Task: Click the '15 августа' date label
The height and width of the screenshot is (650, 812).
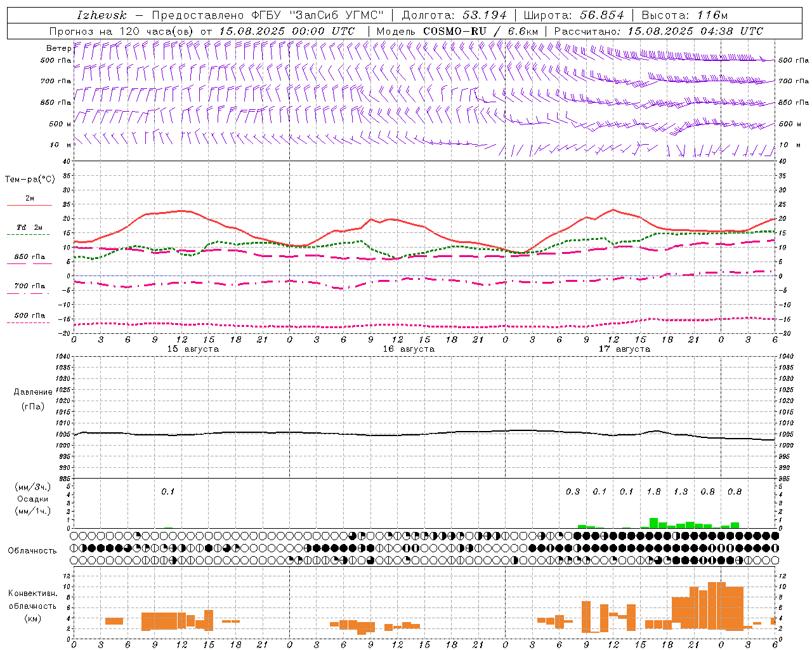Action: 193,349
